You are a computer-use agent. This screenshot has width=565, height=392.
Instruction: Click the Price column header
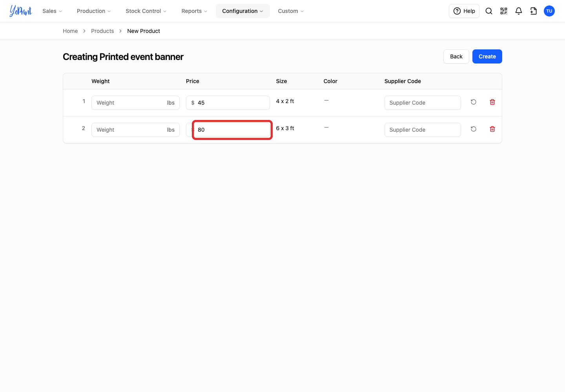click(x=193, y=81)
